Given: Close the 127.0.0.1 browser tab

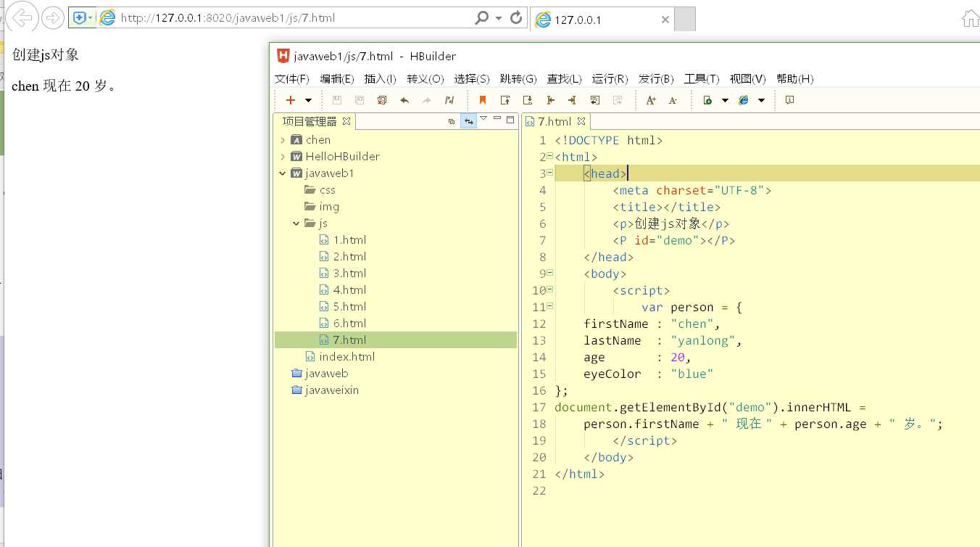Looking at the screenshot, I should [665, 20].
